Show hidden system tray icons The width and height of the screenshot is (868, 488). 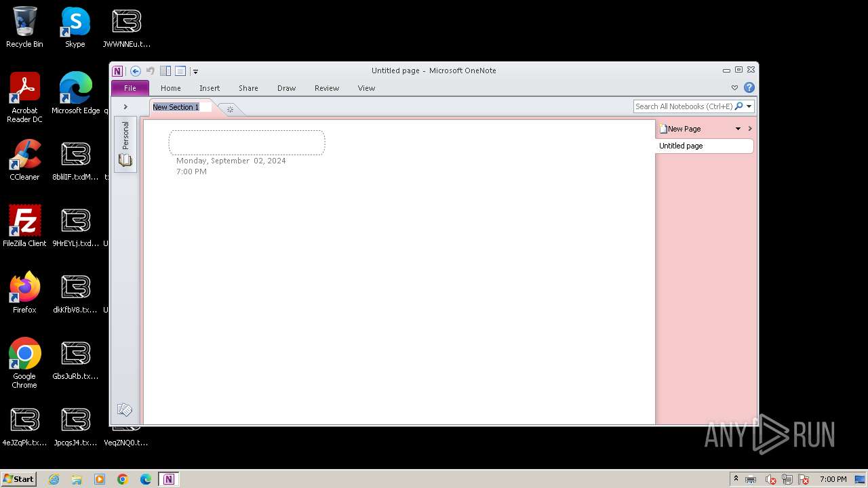tap(736, 479)
